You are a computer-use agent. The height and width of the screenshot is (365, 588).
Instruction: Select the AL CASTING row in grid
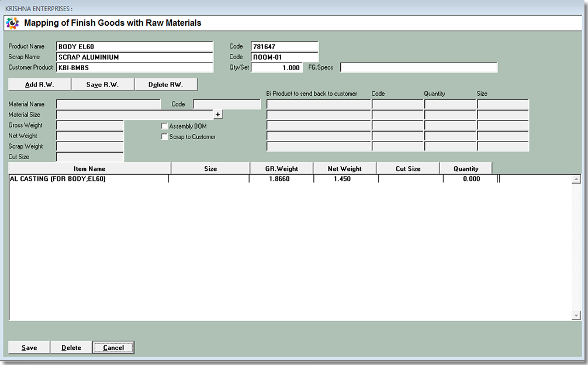tap(88, 179)
